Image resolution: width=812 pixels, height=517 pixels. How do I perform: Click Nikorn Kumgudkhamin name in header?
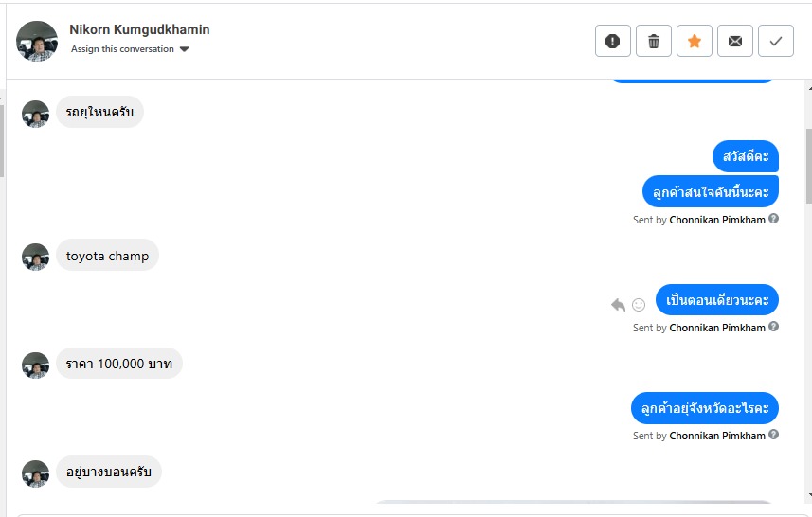pyautogui.click(x=139, y=29)
